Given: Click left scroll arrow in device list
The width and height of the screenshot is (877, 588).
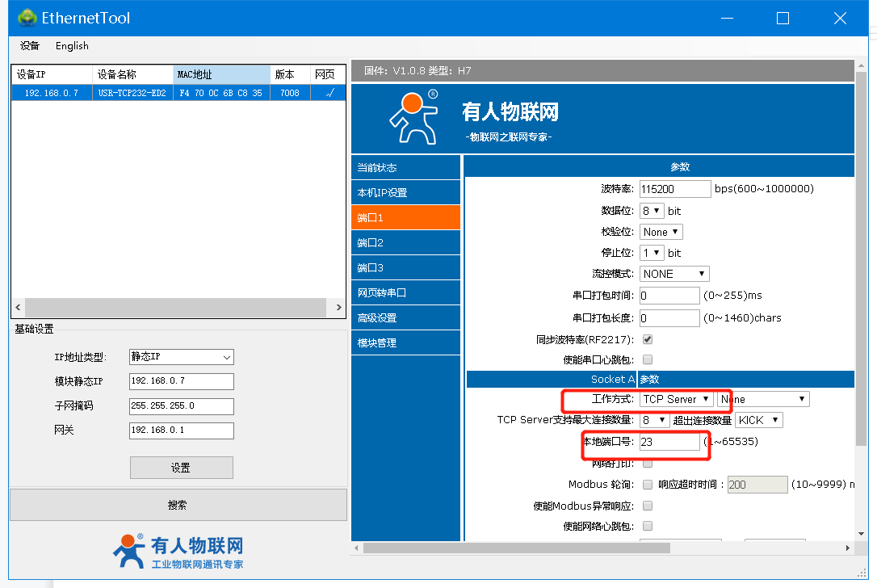Looking at the screenshot, I should point(17,308).
